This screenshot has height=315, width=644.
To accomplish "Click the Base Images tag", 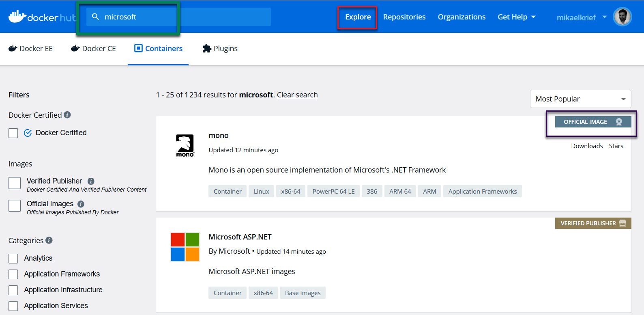I will [303, 293].
